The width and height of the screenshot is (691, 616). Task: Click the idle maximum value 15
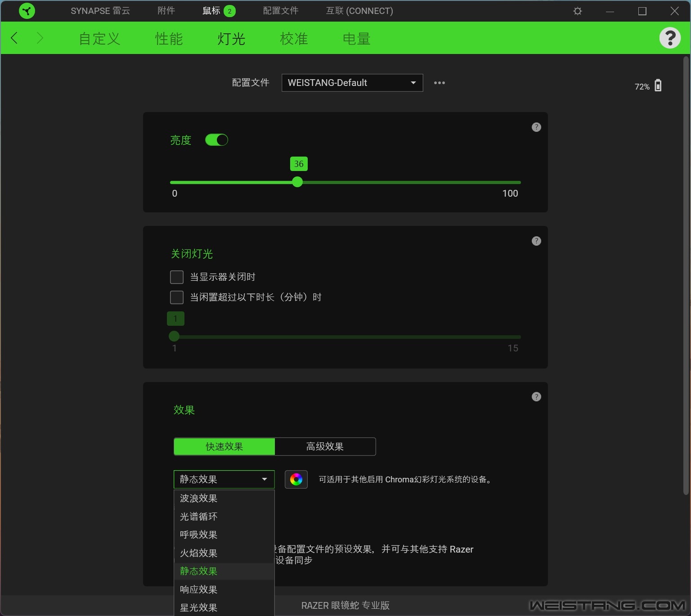pos(513,348)
